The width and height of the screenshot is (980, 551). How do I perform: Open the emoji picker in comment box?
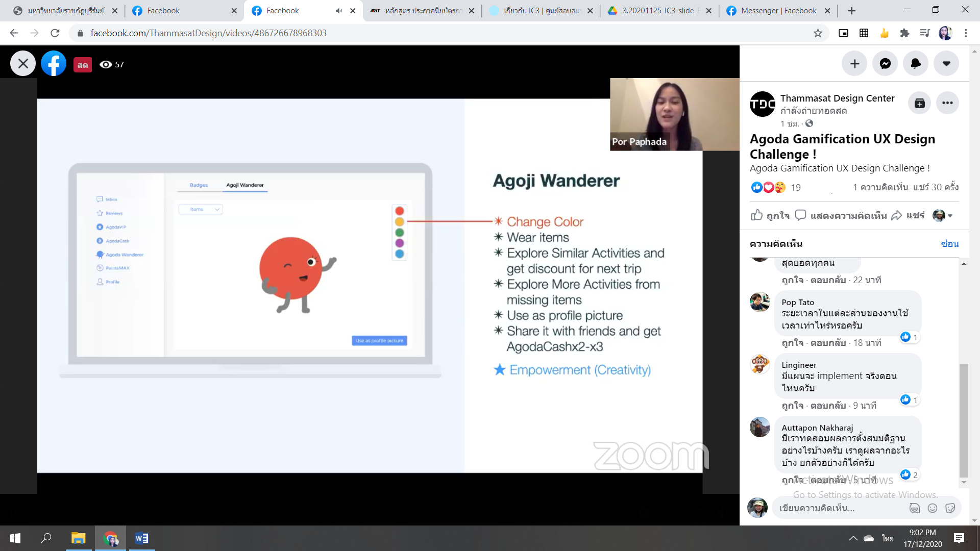click(933, 508)
